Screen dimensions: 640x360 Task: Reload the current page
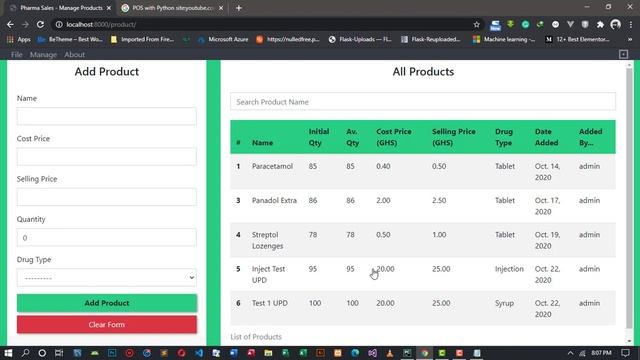40,24
